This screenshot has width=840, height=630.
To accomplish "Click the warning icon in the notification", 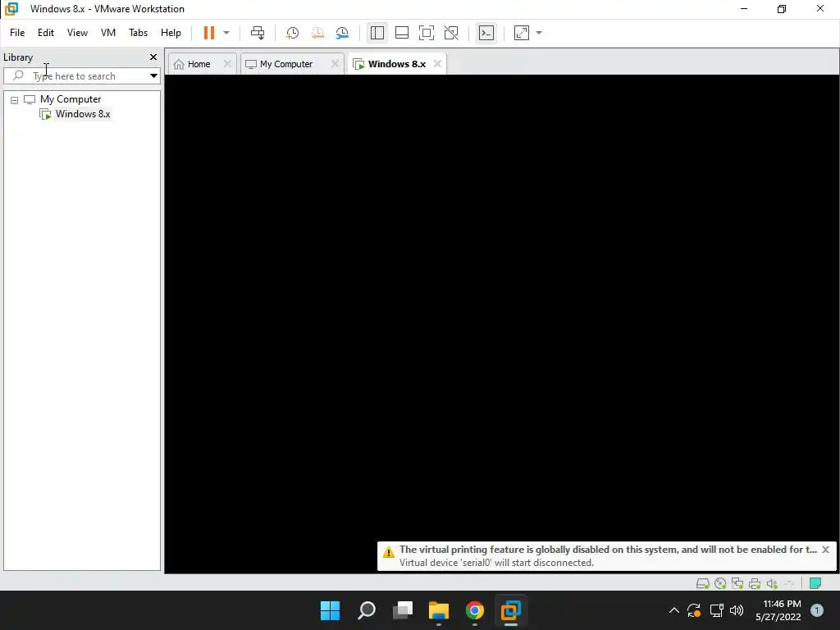I will point(388,552).
